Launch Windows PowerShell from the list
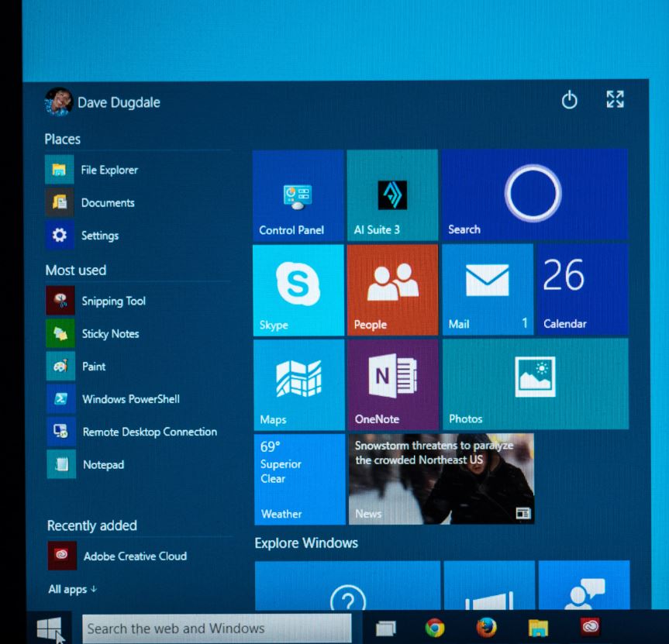The image size is (669, 644). coord(139,399)
